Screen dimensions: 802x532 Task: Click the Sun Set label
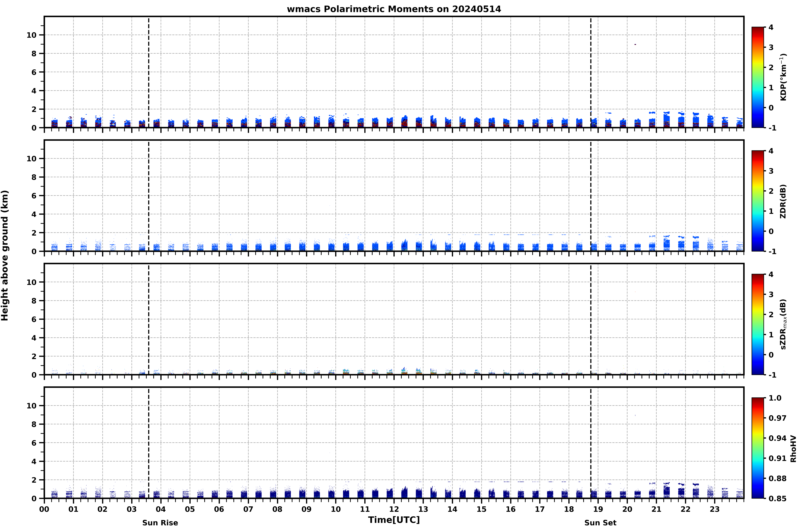(x=600, y=523)
